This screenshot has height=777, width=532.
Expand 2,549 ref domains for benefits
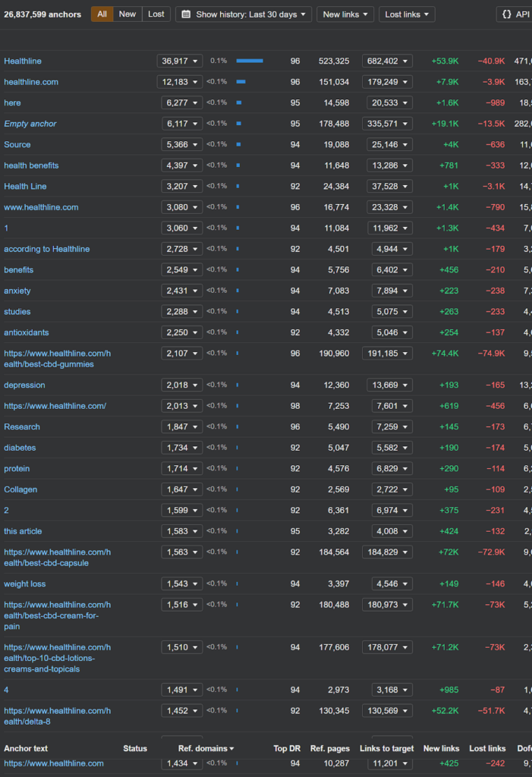tap(182, 269)
